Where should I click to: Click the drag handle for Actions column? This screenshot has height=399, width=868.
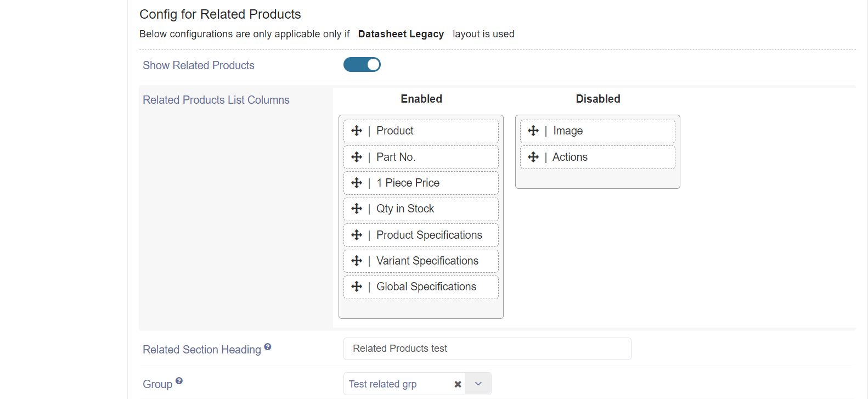tap(533, 157)
